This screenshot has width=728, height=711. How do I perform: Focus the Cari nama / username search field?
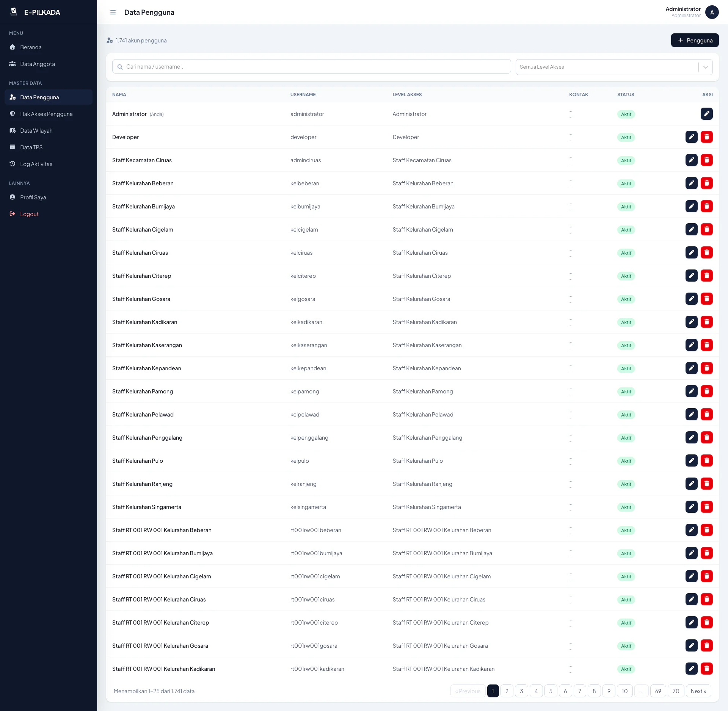(x=311, y=66)
